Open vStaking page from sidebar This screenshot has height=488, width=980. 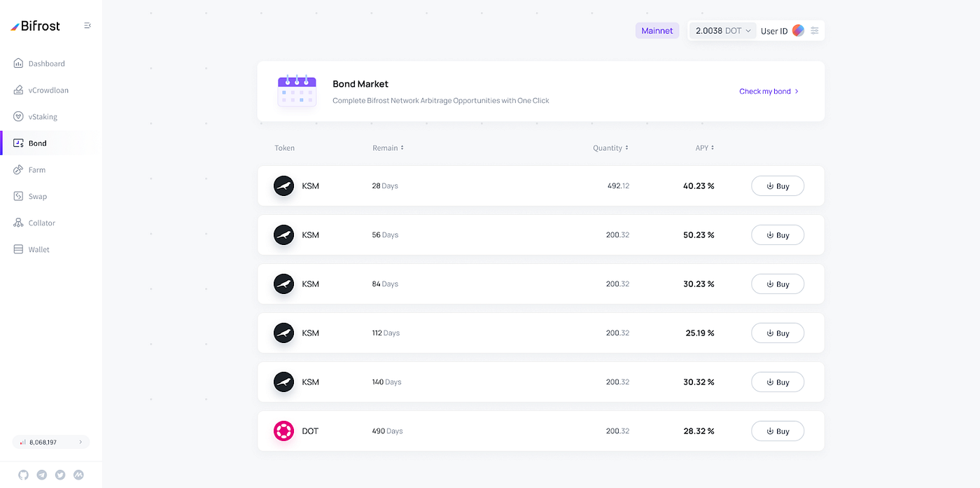pyautogui.click(x=43, y=117)
